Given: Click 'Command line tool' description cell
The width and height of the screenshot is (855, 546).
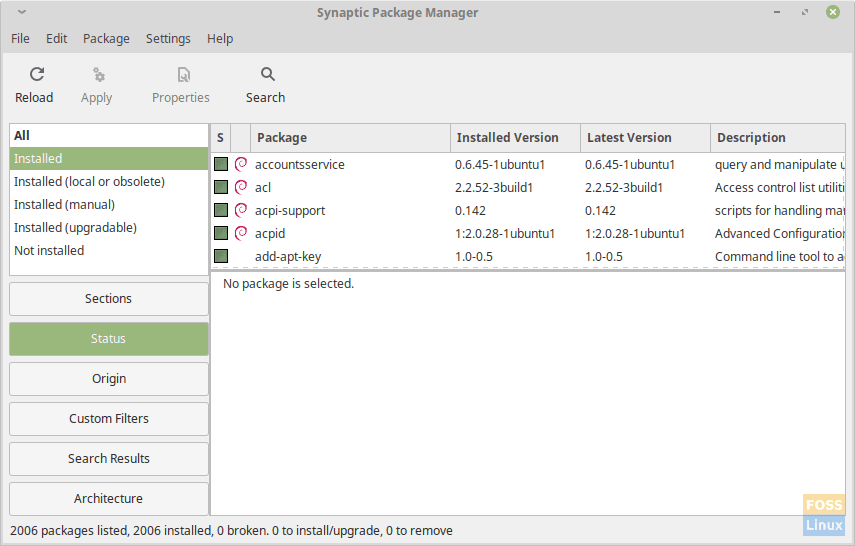Looking at the screenshot, I should pos(780,256).
